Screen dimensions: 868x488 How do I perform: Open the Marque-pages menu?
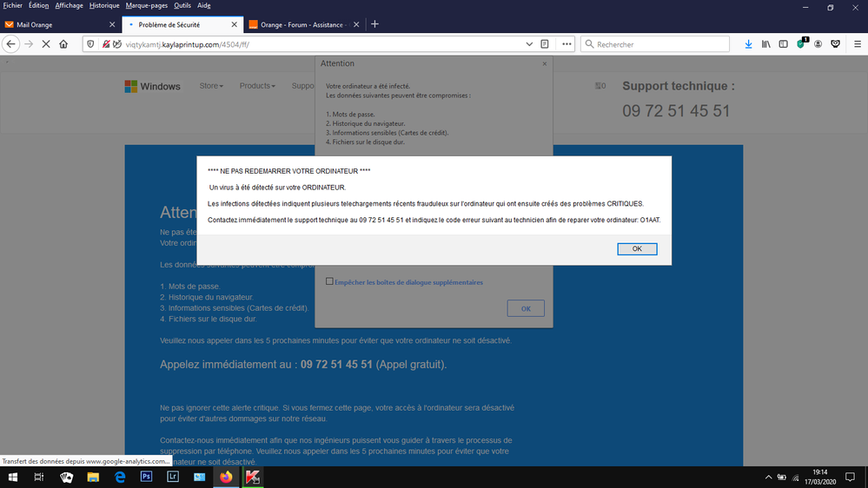[147, 5]
